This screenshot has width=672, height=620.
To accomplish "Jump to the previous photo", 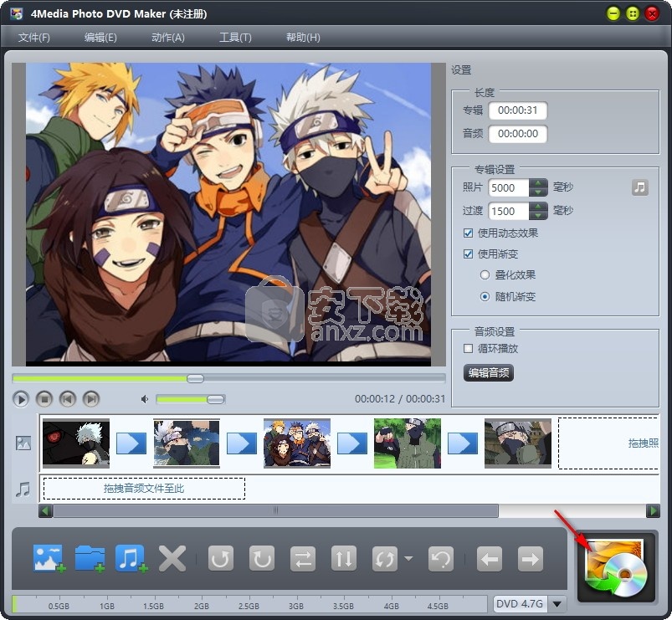I will (67, 399).
